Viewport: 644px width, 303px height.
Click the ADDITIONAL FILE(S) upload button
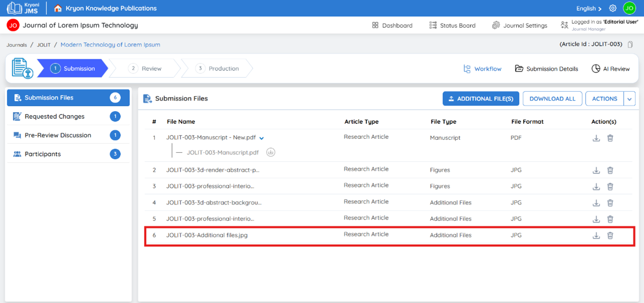481,99
